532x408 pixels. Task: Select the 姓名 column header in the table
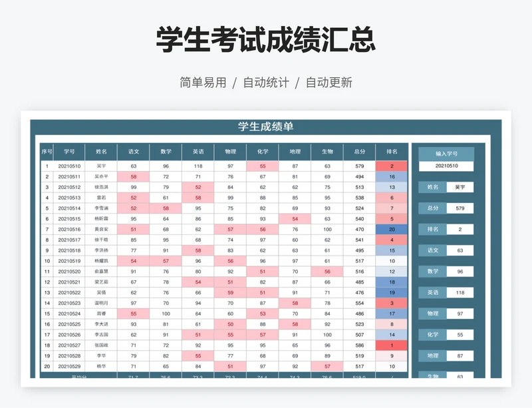point(101,152)
